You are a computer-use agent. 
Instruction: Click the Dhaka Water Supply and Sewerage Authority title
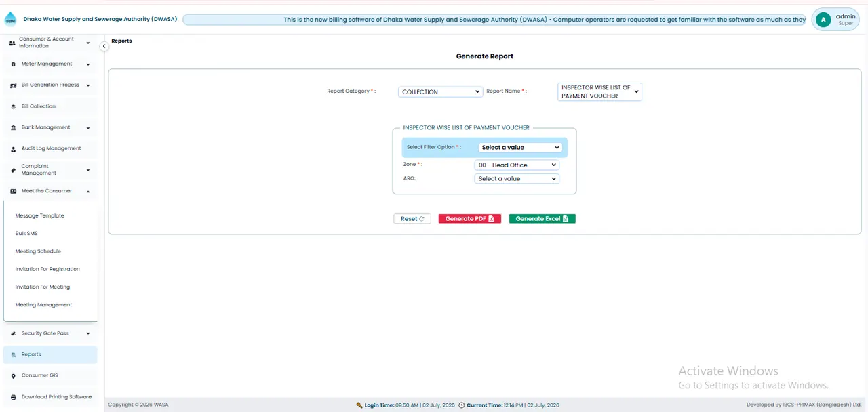coord(100,20)
